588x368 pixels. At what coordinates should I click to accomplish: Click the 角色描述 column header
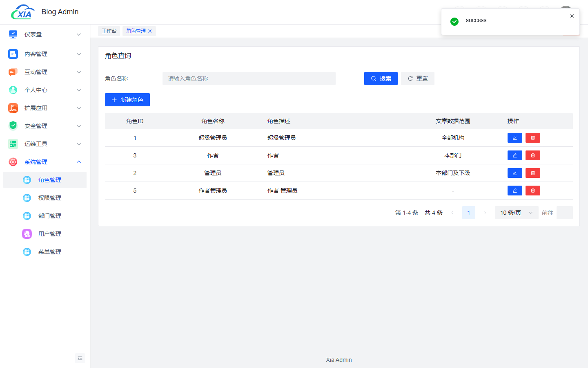click(x=279, y=121)
